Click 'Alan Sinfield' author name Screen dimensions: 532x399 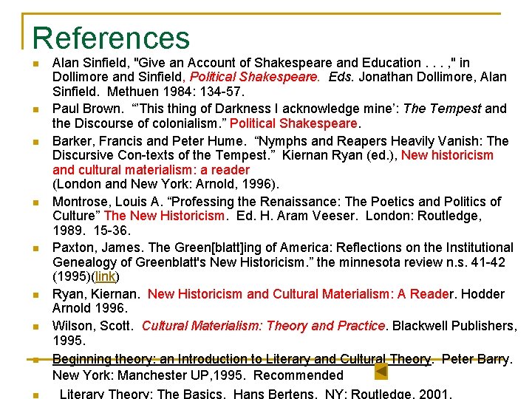[89, 63]
